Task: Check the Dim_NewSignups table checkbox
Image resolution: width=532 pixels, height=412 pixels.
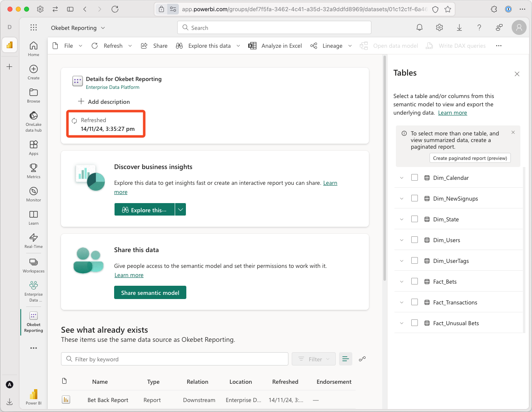Action: click(x=415, y=198)
